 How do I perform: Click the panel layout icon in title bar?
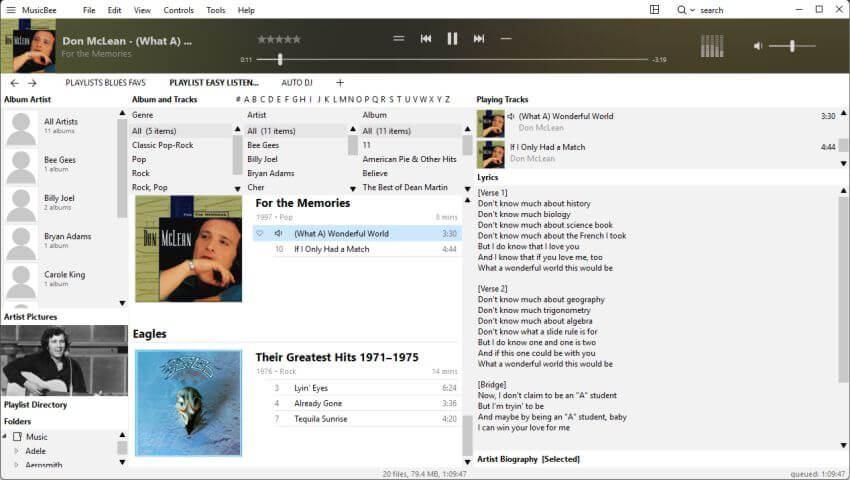pyautogui.click(x=654, y=10)
